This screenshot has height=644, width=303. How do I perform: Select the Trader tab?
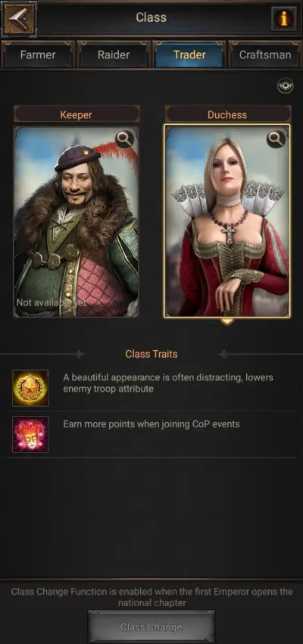click(189, 55)
